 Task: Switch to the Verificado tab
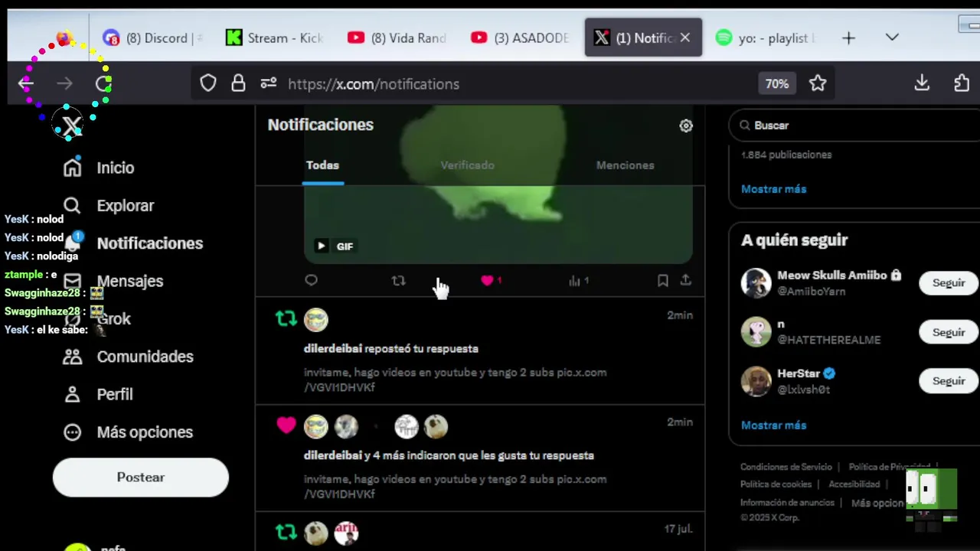(467, 165)
